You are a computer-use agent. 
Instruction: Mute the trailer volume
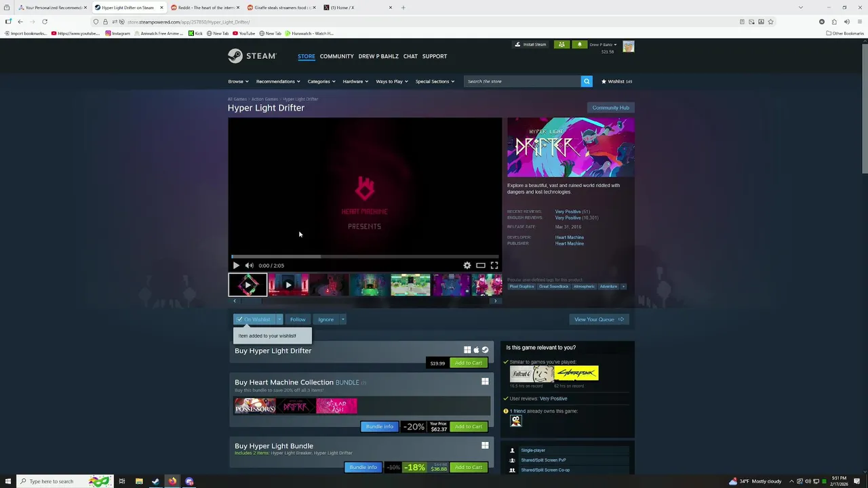coord(249,266)
